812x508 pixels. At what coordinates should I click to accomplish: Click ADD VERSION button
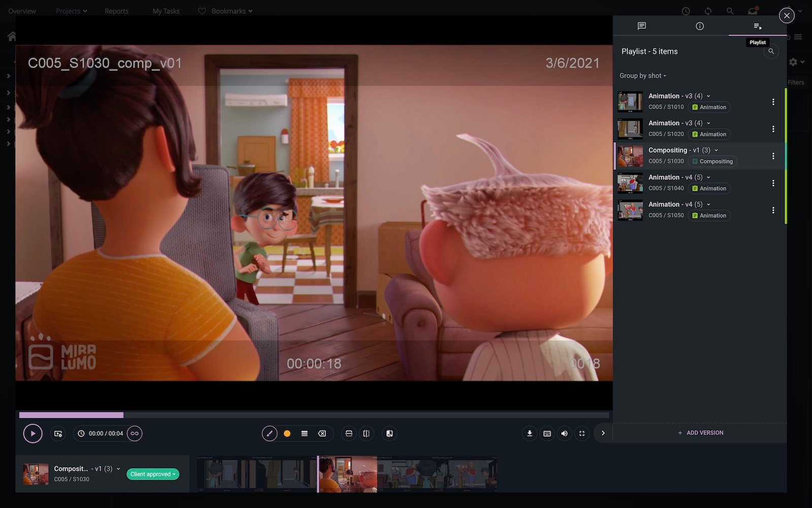coord(700,433)
